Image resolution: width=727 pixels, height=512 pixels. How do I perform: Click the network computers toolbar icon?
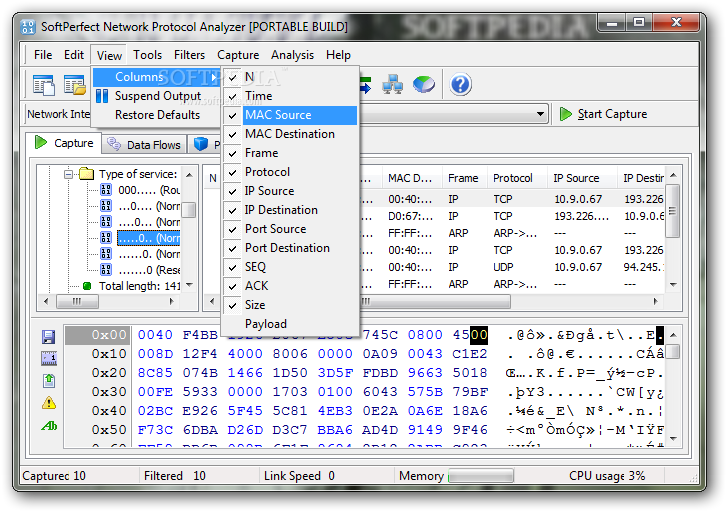point(392,85)
